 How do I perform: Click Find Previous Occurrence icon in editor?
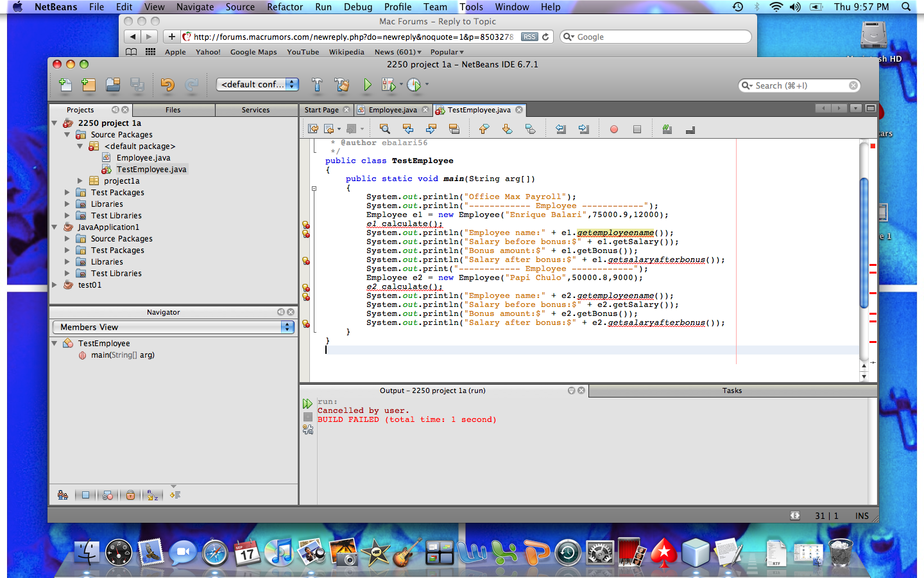(408, 129)
